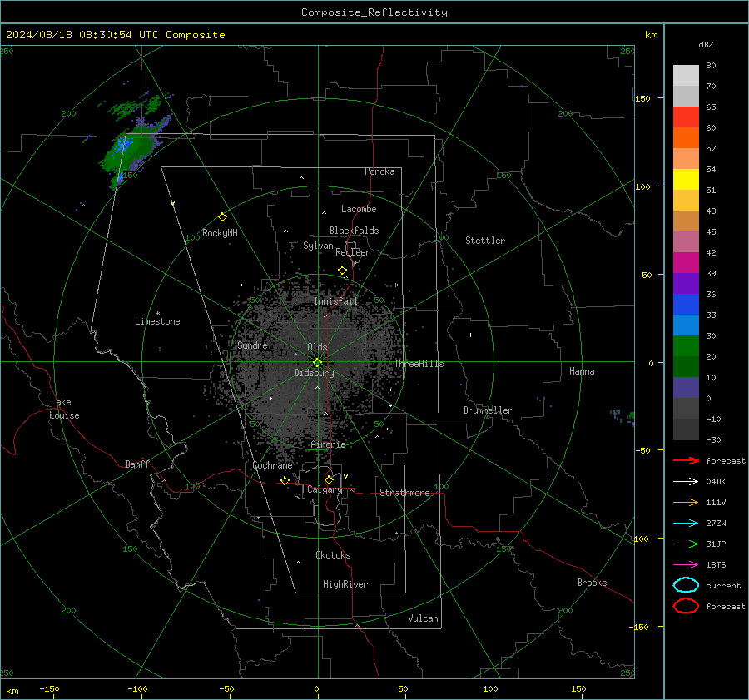
Task: Click the red 60 dBZ color swatch
Action: click(x=686, y=117)
